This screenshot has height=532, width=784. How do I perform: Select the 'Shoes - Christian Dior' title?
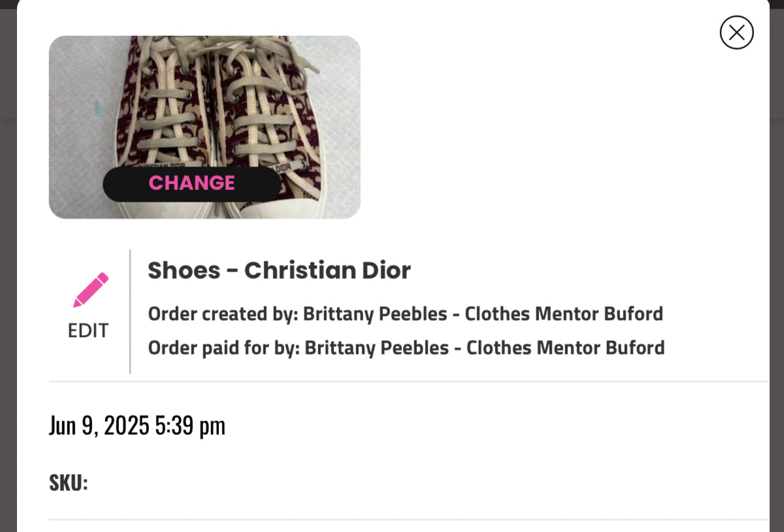[279, 270]
